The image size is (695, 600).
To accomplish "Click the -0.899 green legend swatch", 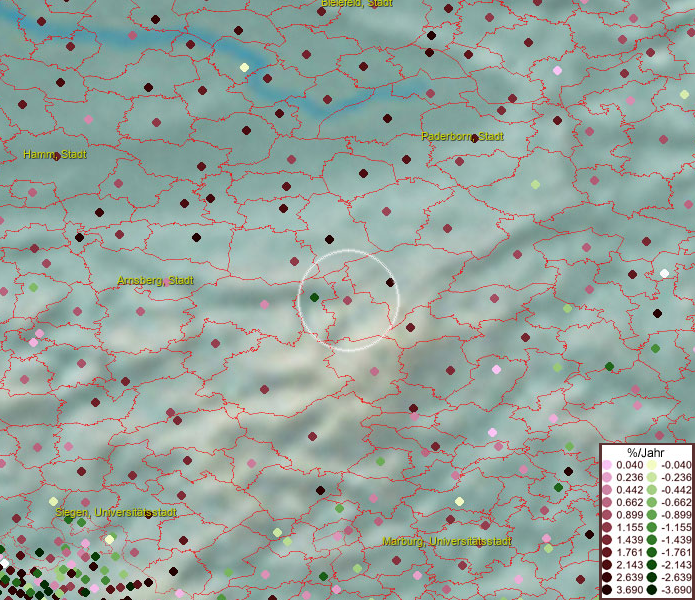I will coord(652,515).
